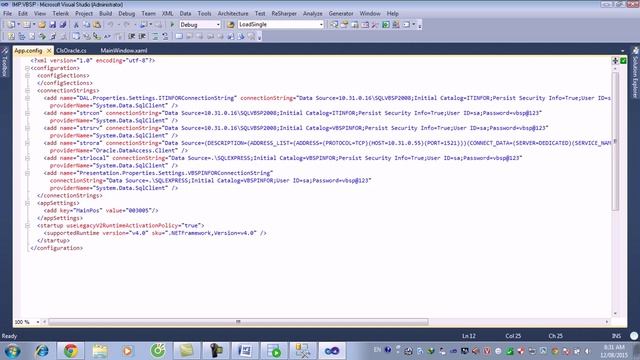The image size is (640, 360).
Task: Open Internet Explorer from the taskbar
Action: 42,351
